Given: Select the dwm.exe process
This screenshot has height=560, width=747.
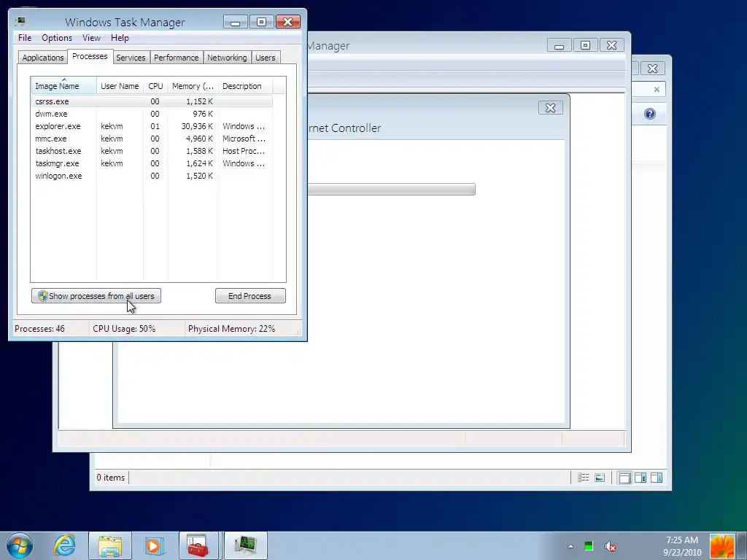Looking at the screenshot, I should (x=152, y=114).
